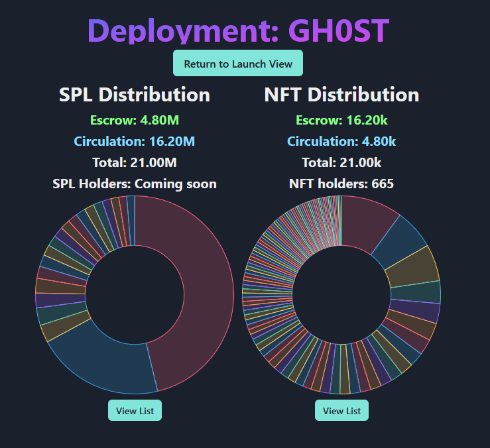This screenshot has width=490, height=448.
Task: Open View List under NFT Distribution chart
Action: click(x=341, y=411)
